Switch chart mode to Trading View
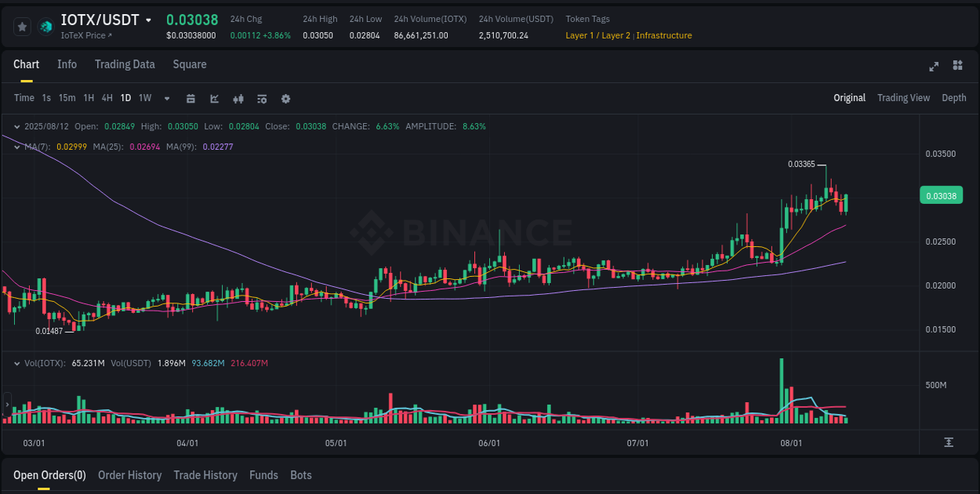The height and width of the screenshot is (494, 980). [903, 98]
